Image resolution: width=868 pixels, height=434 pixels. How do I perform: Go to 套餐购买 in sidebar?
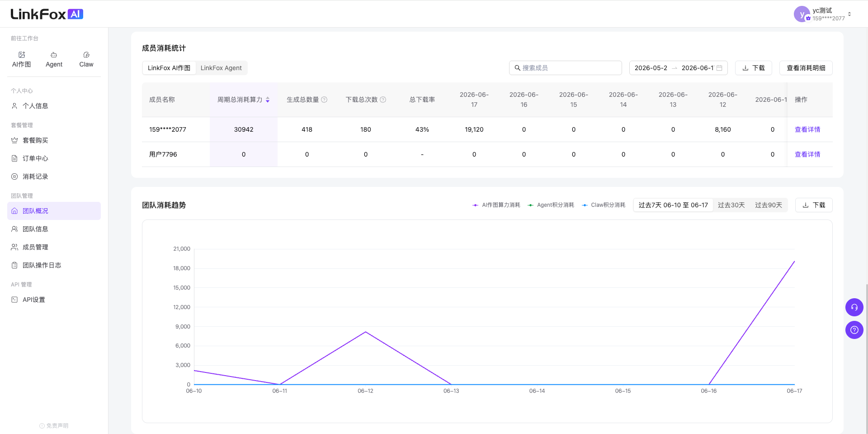point(54,140)
